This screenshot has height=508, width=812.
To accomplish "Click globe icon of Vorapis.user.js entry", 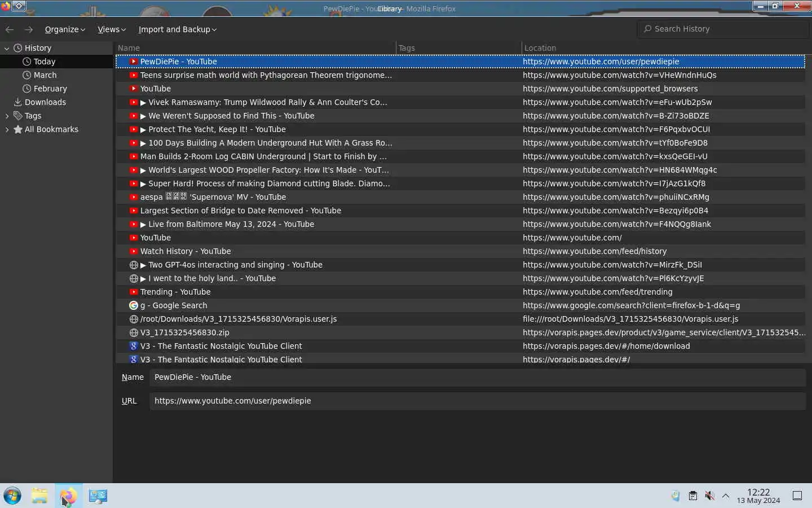I will (134, 319).
